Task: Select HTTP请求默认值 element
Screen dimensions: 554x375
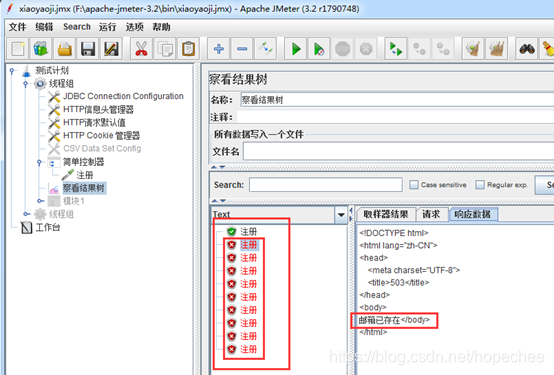Action: 94,123
